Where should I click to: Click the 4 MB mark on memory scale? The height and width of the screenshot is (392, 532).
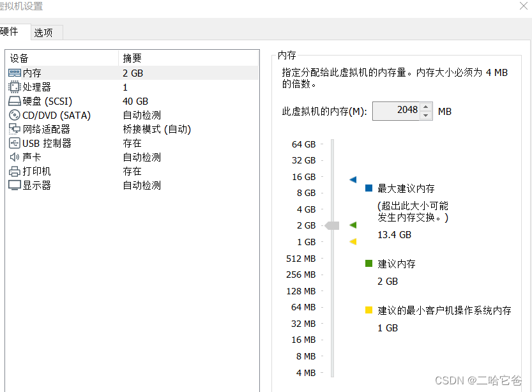coord(306,373)
